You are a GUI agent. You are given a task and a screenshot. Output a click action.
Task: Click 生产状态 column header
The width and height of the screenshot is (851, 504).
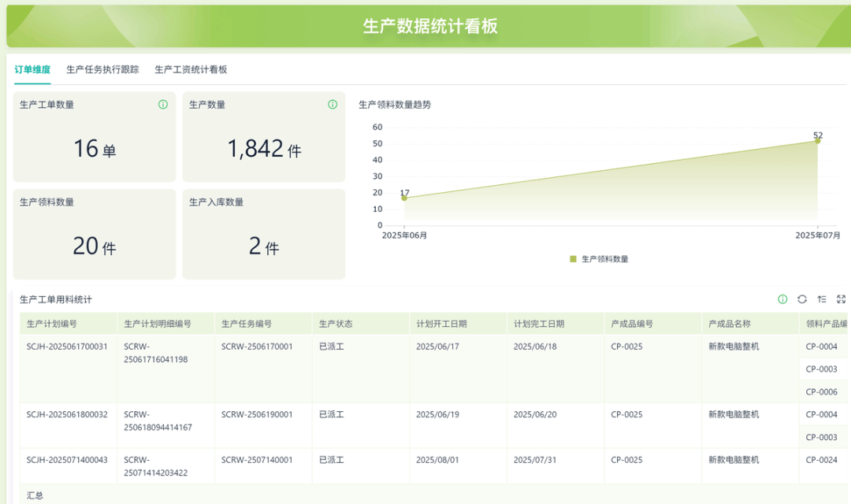[x=361, y=324]
